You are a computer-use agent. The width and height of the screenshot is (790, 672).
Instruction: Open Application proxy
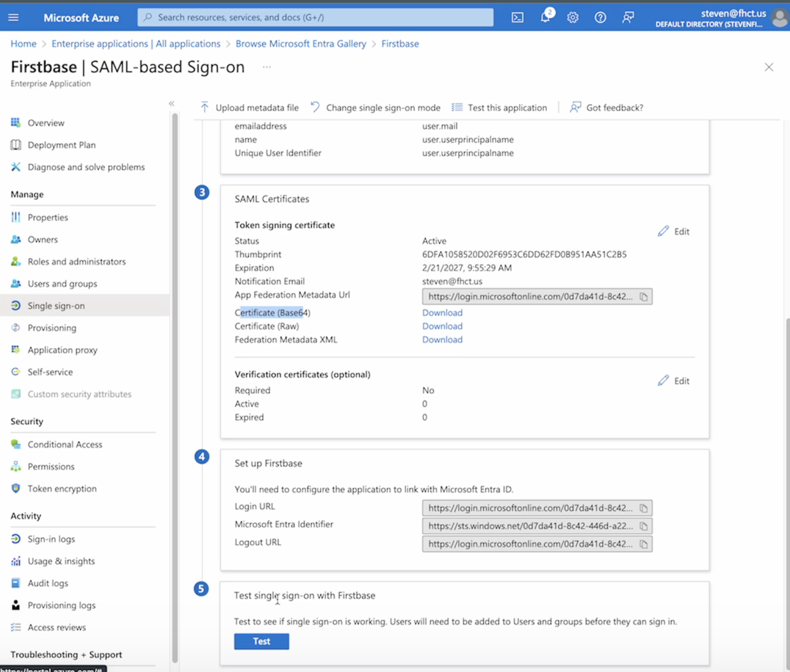(x=62, y=350)
